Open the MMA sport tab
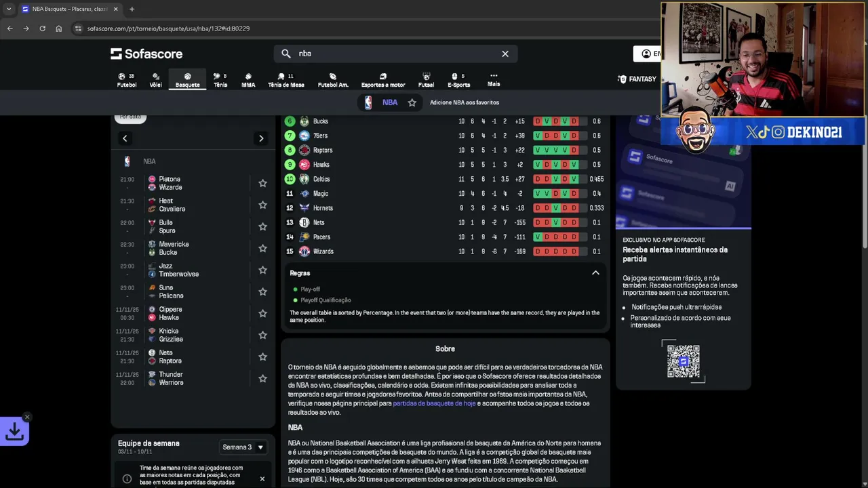Image resolution: width=868 pixels, height=488 pixels. [x=248, y=80]
